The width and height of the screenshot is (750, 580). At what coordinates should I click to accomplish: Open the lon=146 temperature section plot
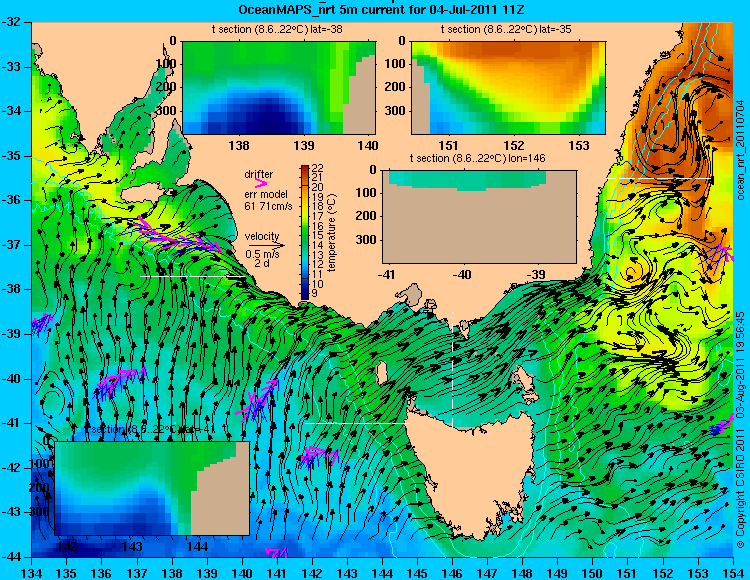click(479, 217)
